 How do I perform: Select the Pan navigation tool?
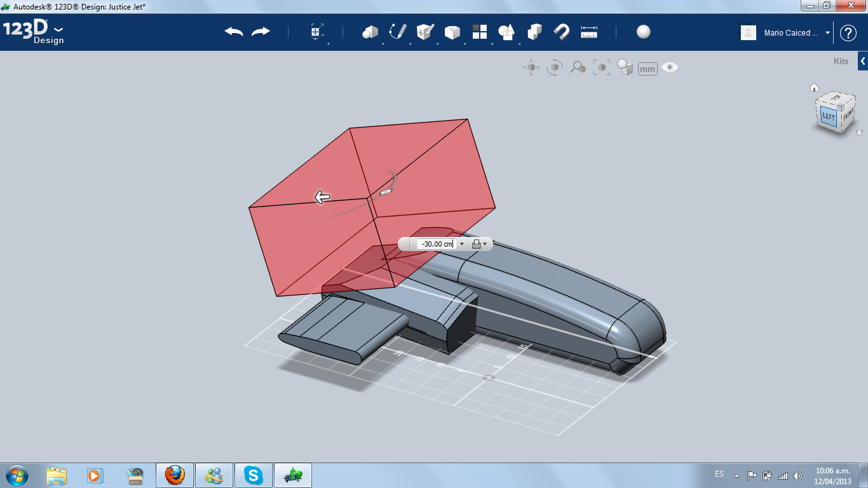[531, 67]
